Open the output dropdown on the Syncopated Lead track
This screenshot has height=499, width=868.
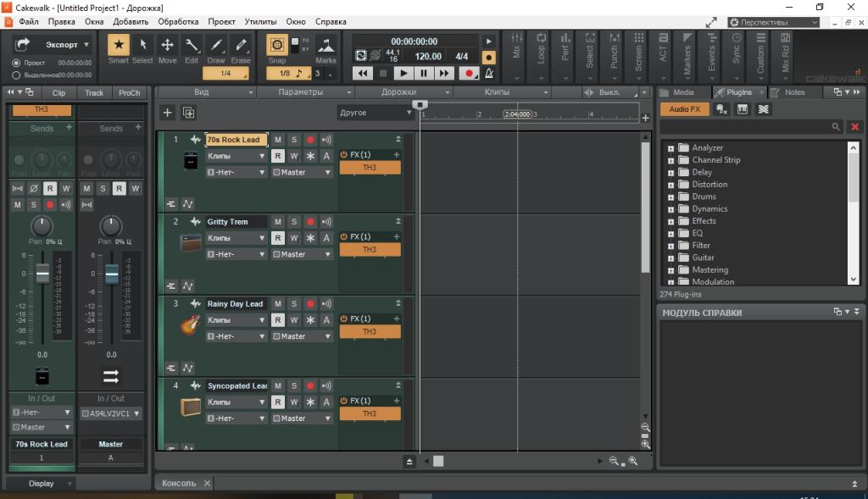coord(301,418)
